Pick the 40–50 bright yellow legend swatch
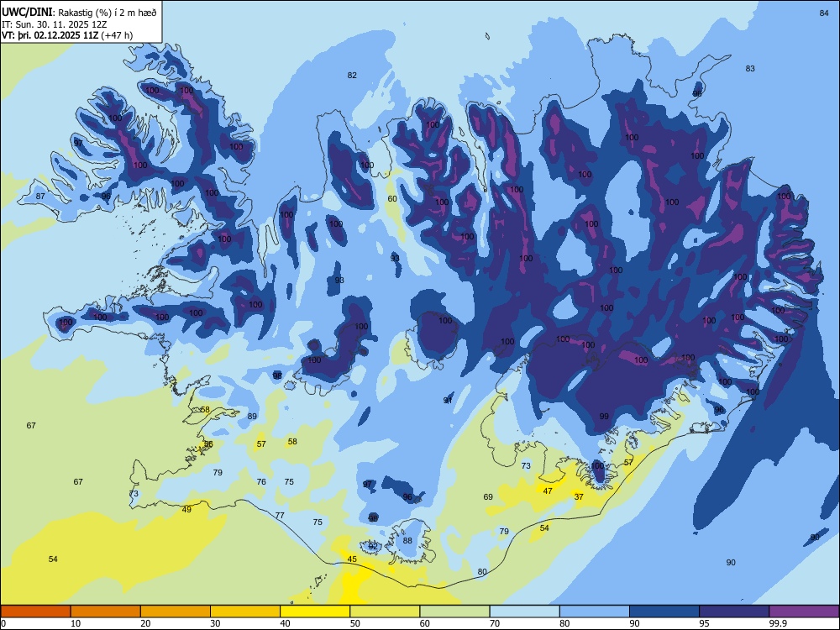The height and width of the screenshot is (630, 840). click(x=315, y=612)
